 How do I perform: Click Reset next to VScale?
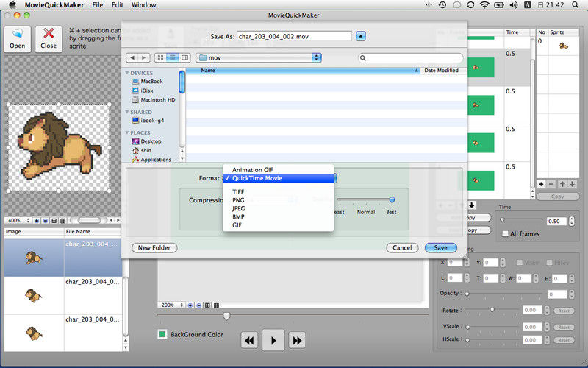[x=564, y=327]
